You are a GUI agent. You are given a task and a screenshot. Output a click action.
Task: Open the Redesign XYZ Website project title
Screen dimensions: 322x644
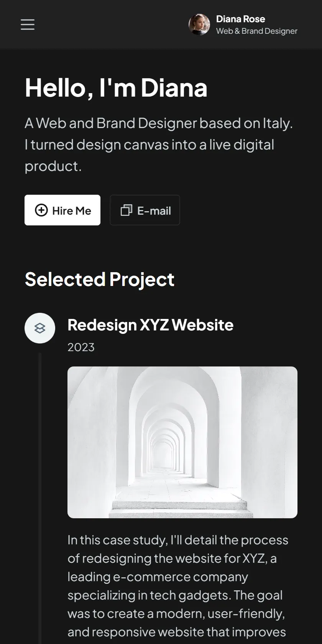pos(150,325)
